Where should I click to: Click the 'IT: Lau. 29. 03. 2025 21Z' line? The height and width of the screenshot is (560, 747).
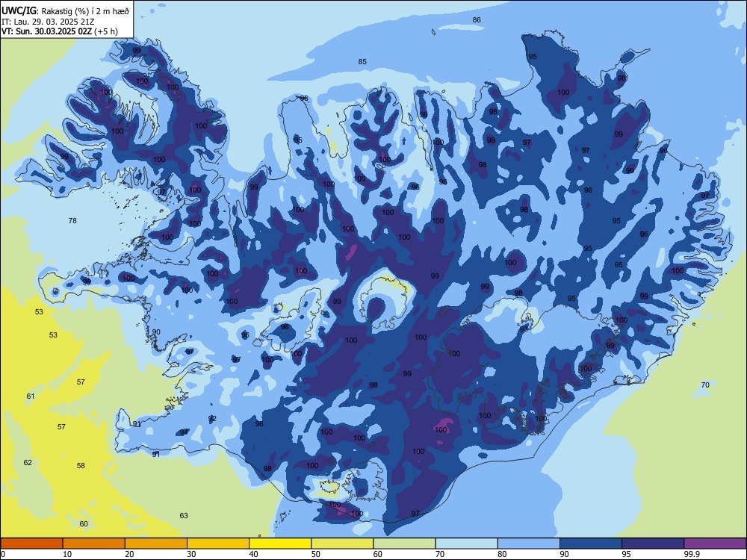(47, 22)
